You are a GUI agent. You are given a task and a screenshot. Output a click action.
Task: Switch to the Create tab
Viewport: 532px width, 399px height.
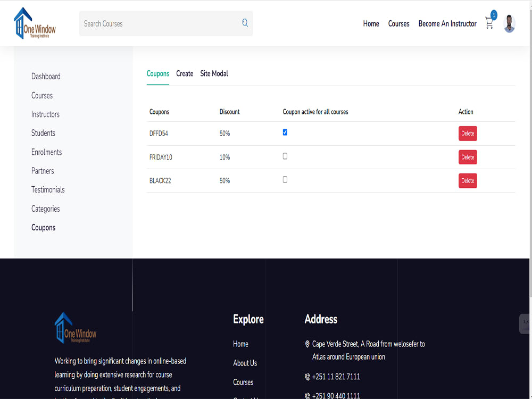click(x=185, y=73)
